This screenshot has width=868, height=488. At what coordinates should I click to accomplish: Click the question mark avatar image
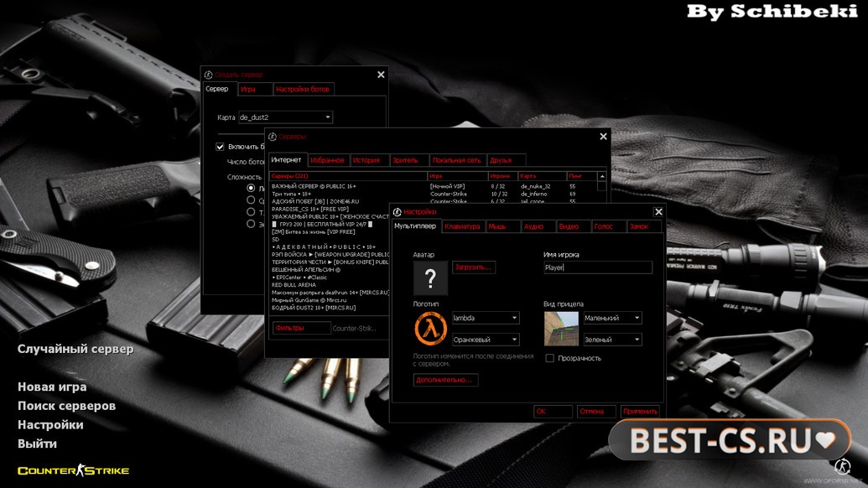(430, 278)
